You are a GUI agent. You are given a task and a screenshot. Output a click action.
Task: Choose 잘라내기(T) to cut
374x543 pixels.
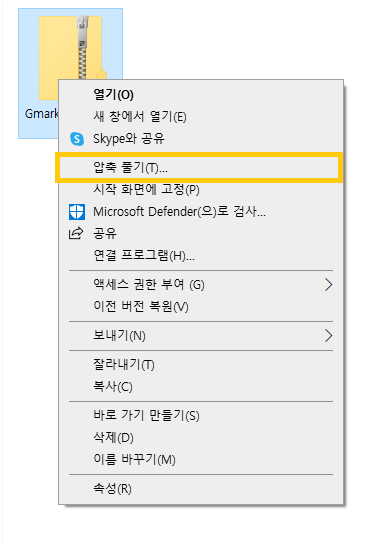coord(201,365)
